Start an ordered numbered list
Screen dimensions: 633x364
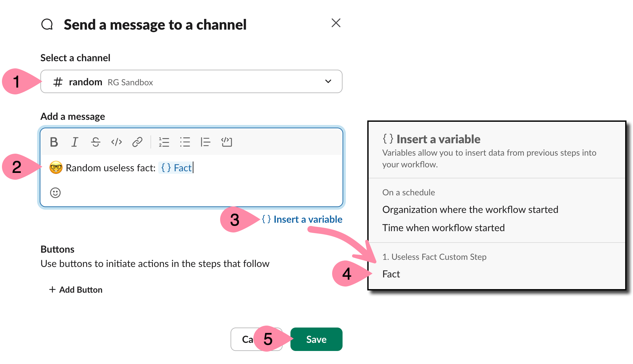coord(164,142)
